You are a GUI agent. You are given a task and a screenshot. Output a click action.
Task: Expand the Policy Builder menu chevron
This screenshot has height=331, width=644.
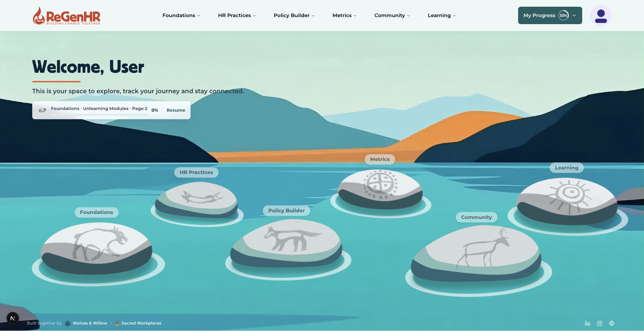[x=313, y=16]
